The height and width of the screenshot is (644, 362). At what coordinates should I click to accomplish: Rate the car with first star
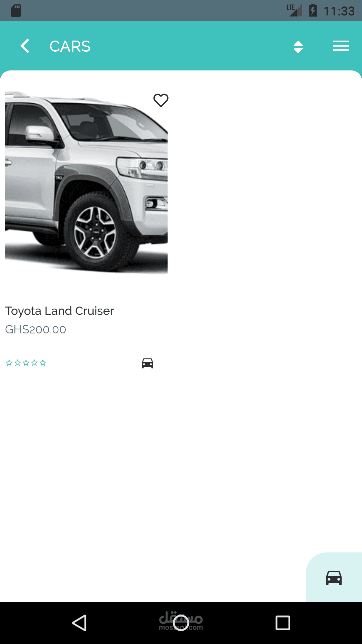click(x=9, y=363)
